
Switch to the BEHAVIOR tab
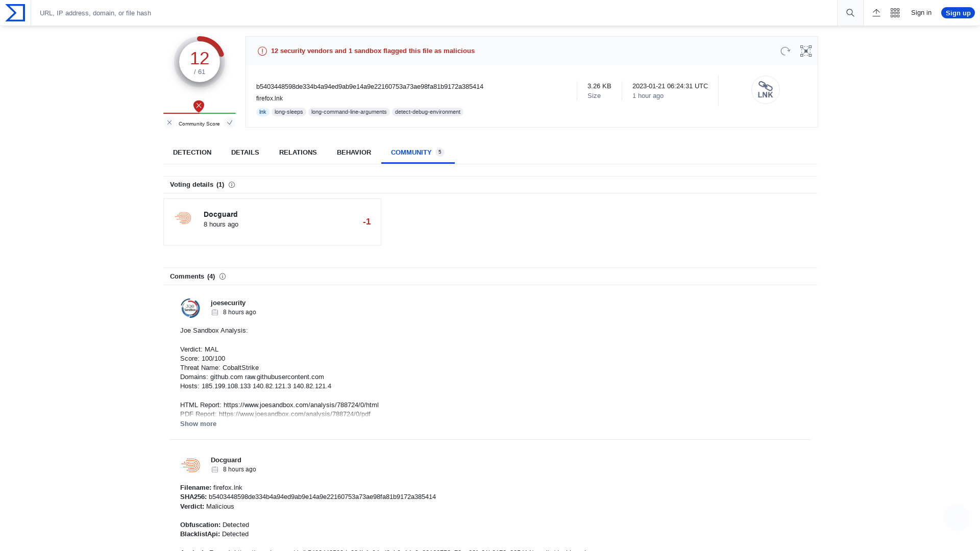pos(354,153)
